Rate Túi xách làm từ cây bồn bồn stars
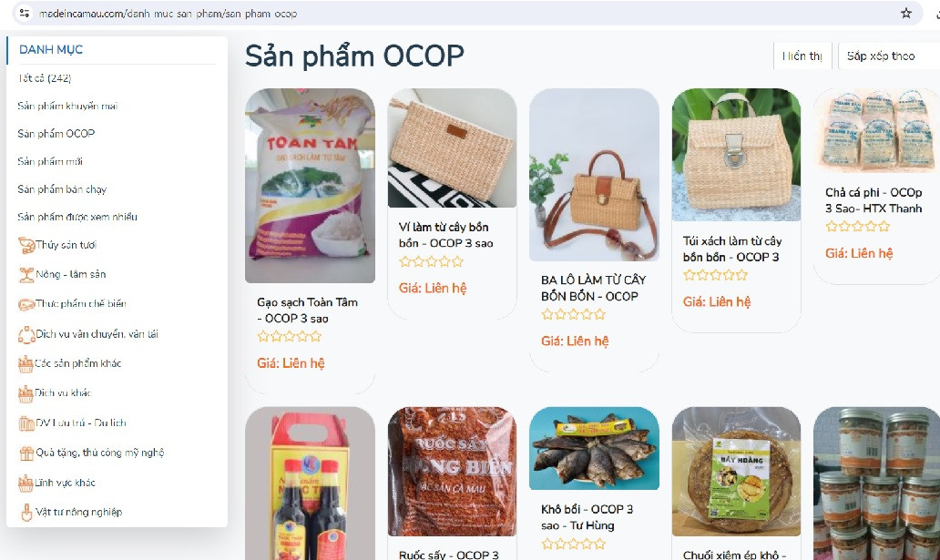The height and width of the screenshot is (560, 940). 715,275
